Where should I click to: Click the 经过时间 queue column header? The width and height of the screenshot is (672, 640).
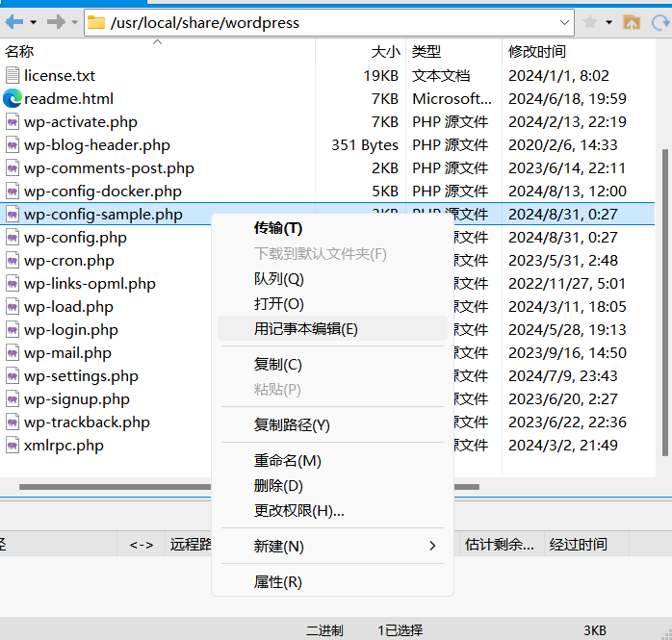586,545
